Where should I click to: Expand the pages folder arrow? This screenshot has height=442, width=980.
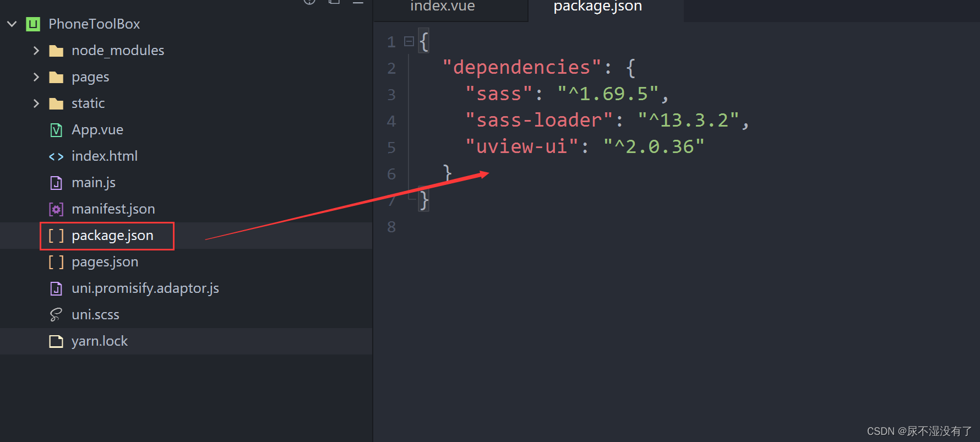[x=36, y=77]
